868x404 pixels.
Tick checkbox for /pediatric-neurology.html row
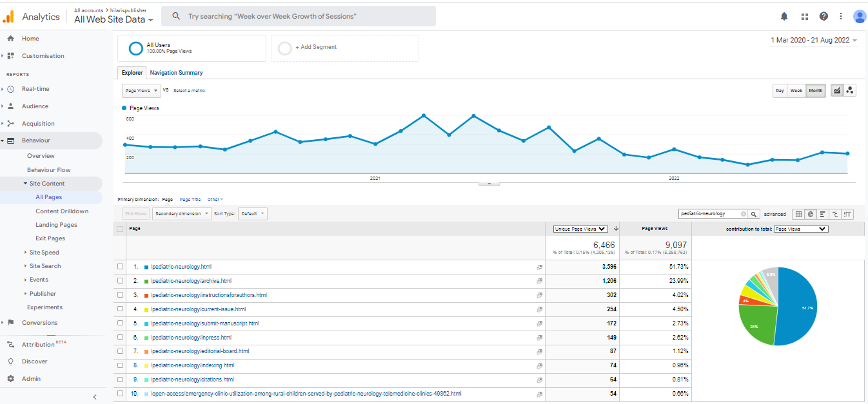[x=120, y=267]
